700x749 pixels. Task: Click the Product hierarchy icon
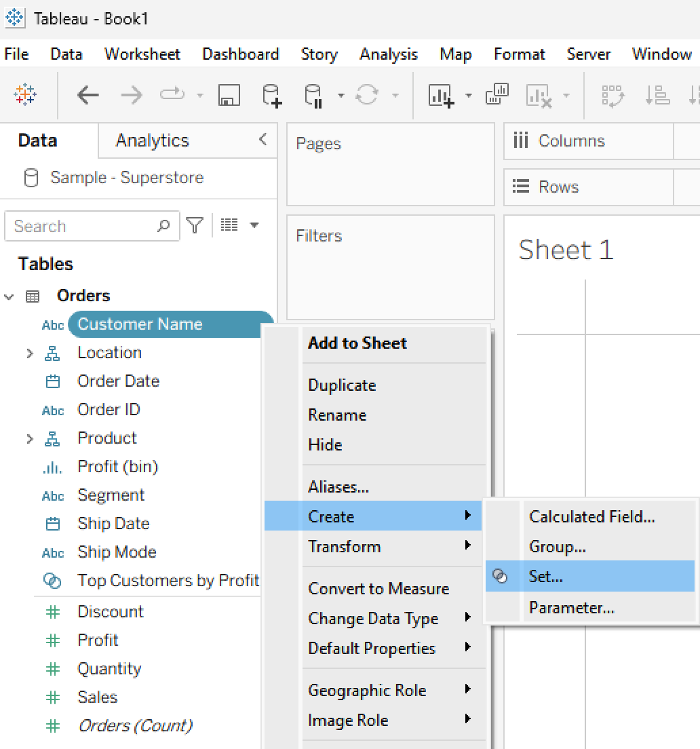[x=52, y=439]
